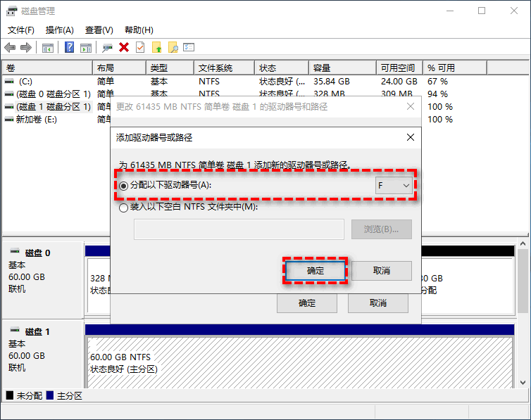This screenshot has width=531, height=420.
Task: Click the forward arrow toolbar icon
Action: click(26, 47)
